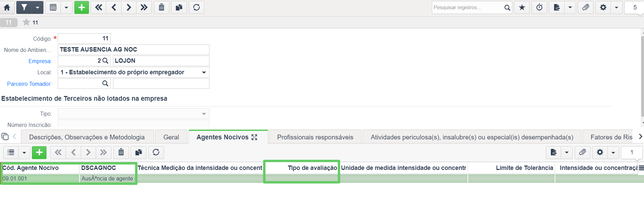Screen dimensions: 644x213
Task: Delete selected agent row with trash icon
Action: (121, 152)
